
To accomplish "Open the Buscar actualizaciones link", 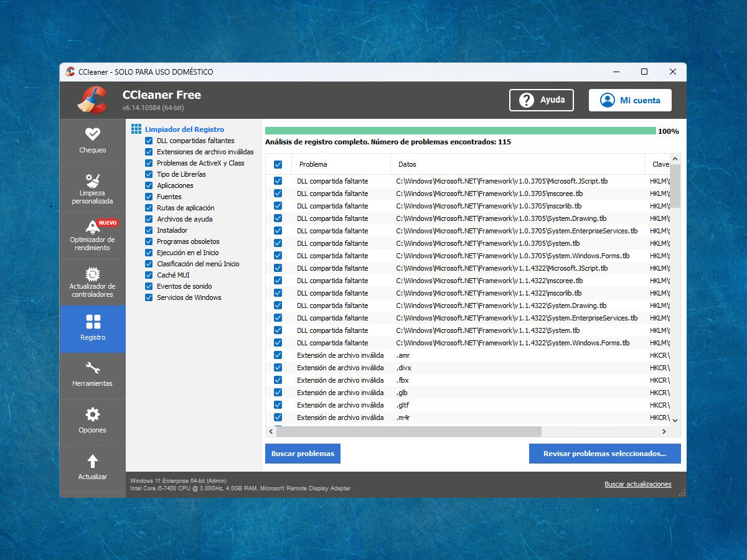I will click(x=637, y=484).
